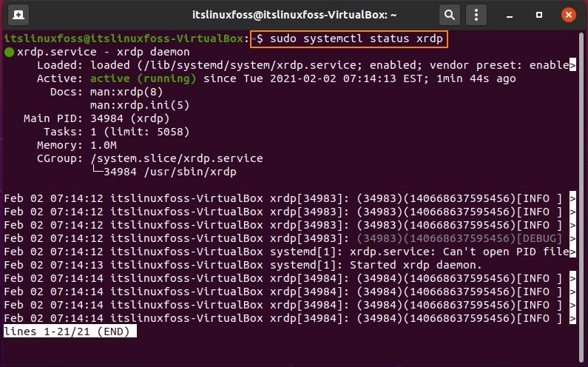Click the truncation arrow on the Loaded line
This screenshot has width=588, height=367.
tap(572, 65)
